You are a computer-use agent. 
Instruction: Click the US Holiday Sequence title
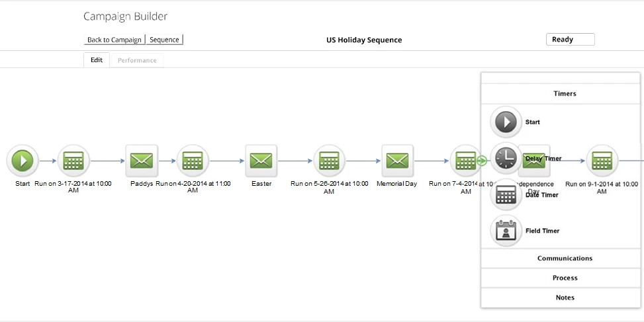[364, 40]
